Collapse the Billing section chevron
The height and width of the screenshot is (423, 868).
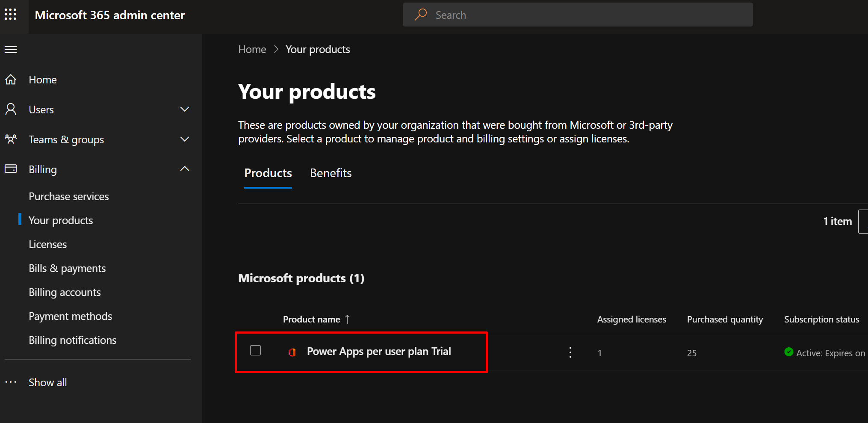185,169
